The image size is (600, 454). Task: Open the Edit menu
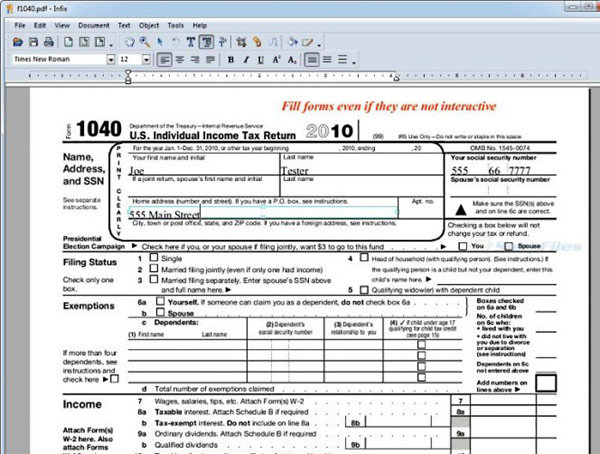40,25
